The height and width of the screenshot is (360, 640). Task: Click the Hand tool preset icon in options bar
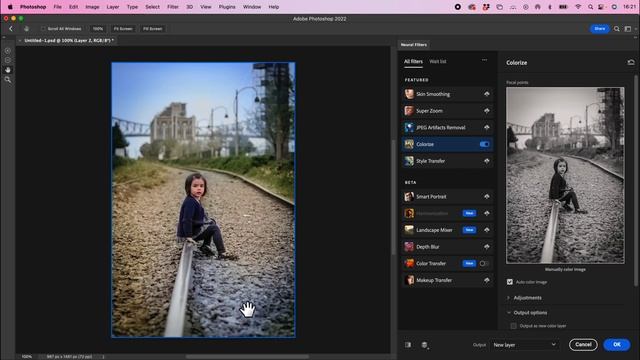point(27,29)
